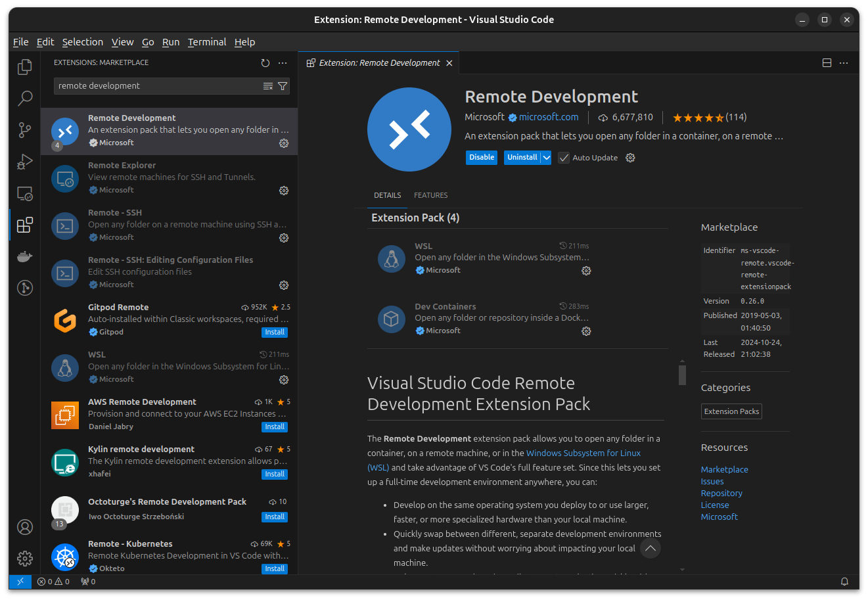This screenshot has height=600, width=868.
Task: Click the star rating (114)
Action: [710, 118]
